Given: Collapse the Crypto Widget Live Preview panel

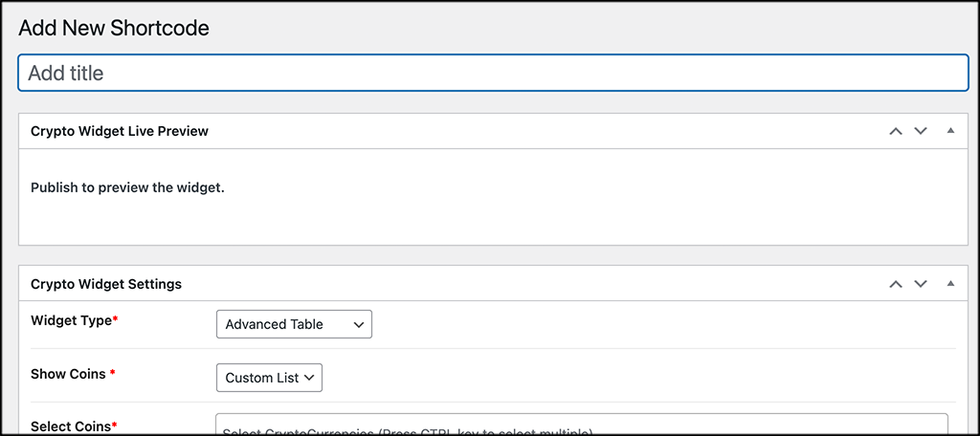Looking at the screenshot, I should click(950, 131).
